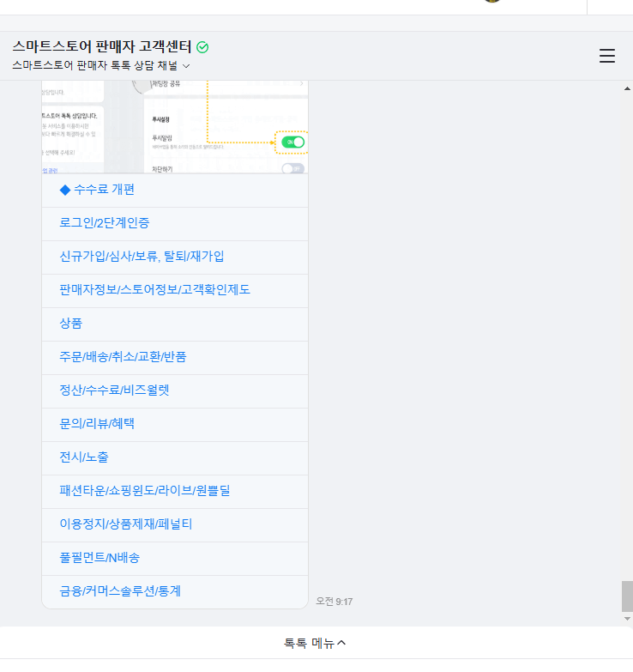Viewport: 633px width, 672px height.
Task: Select the 문의/리뷰/혜택 option
Action: (175, 425)
